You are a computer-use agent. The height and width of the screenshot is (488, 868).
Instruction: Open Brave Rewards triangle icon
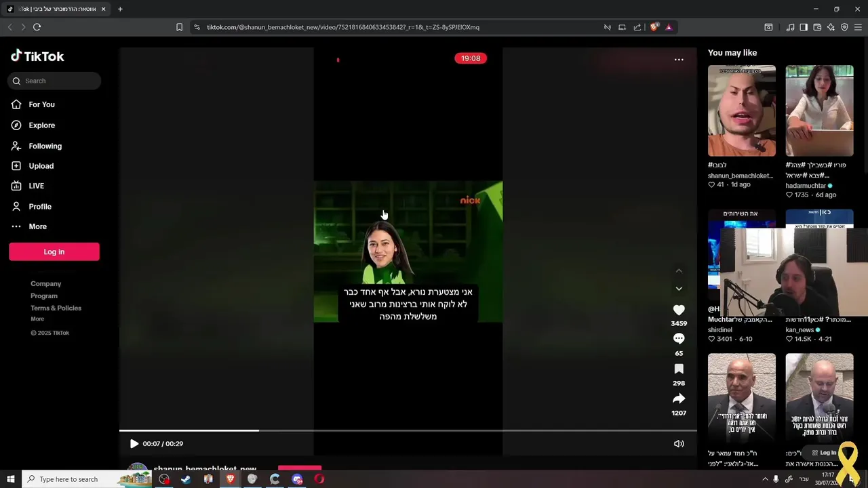point(669,27)
